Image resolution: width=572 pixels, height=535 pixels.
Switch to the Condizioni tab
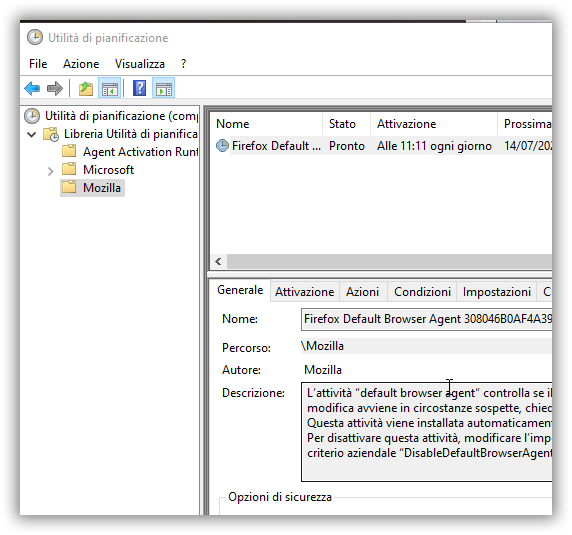pos(422,292)
